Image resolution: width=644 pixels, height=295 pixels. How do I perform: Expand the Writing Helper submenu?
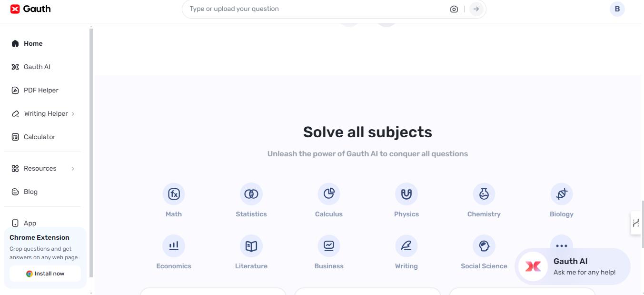pyautogui.click(x=73, y=114)
